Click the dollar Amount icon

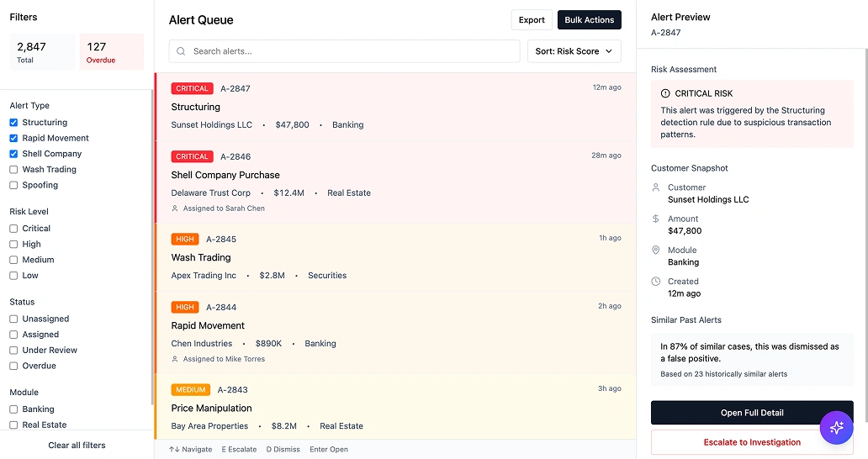click(x=656, y=219)
